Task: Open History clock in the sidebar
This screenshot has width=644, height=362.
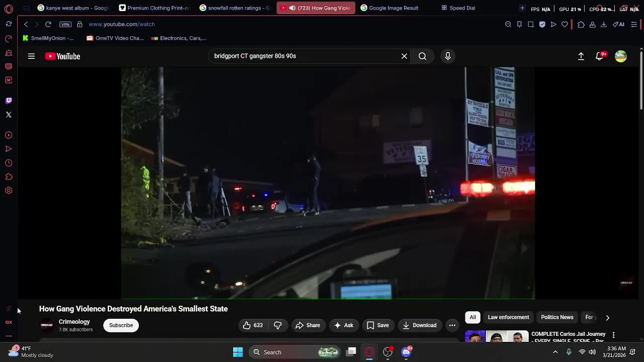Action: pyautogui.click(x=9, y=163)
